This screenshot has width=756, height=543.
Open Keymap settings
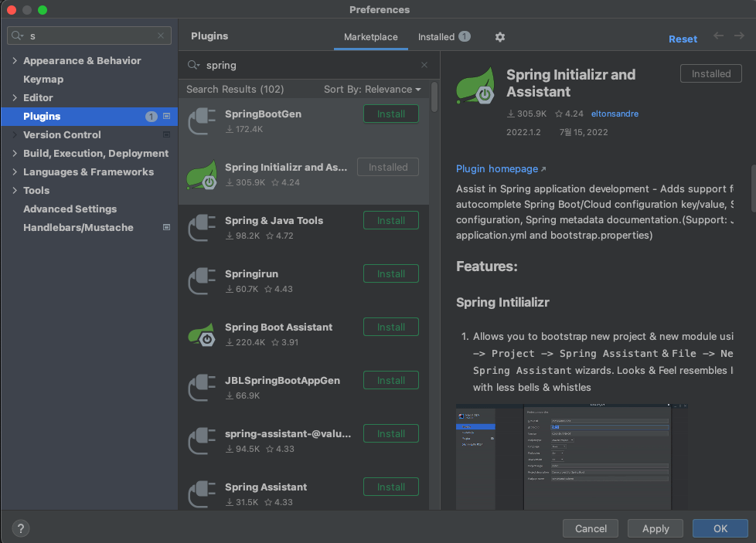pyautogui.click(x=43, y=80)
